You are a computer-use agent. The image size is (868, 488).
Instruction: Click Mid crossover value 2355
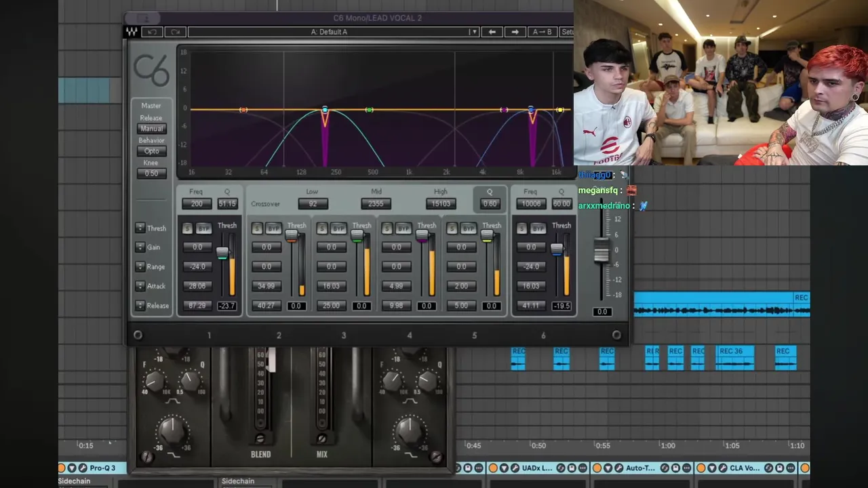376,204
